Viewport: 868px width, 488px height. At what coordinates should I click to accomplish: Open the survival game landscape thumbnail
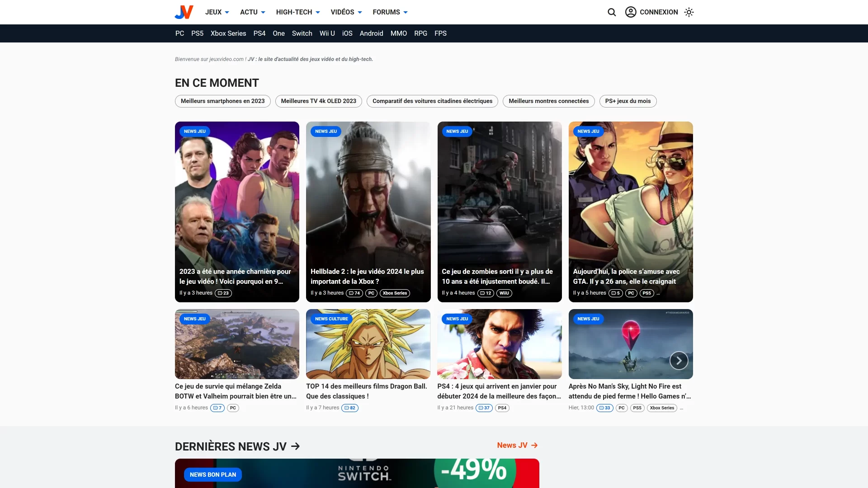click(237, 344)
